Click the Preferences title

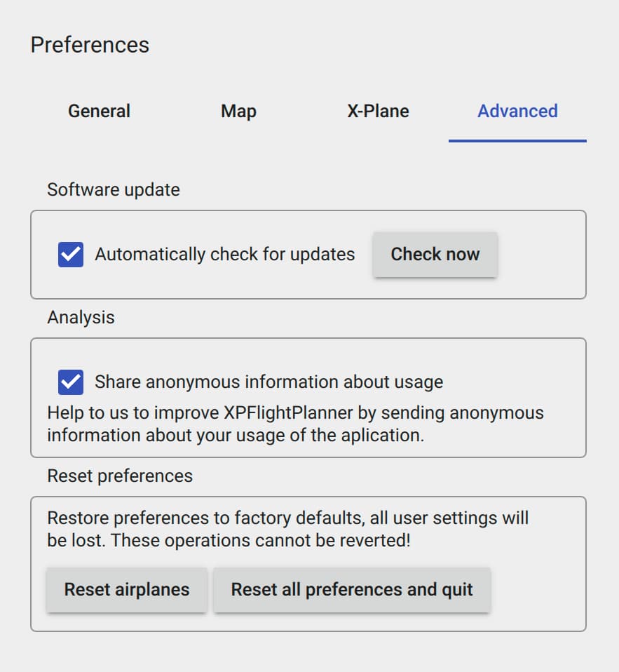(x=90, y=44)
